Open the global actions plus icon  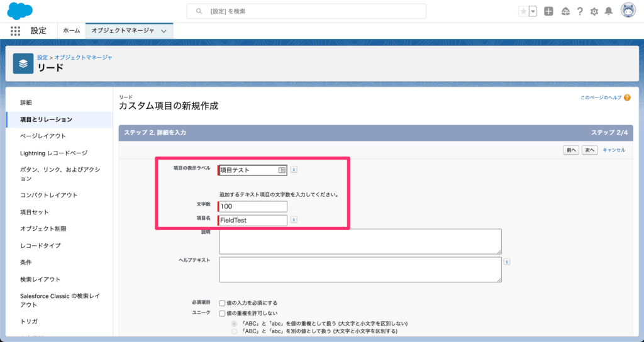point(549,11)
